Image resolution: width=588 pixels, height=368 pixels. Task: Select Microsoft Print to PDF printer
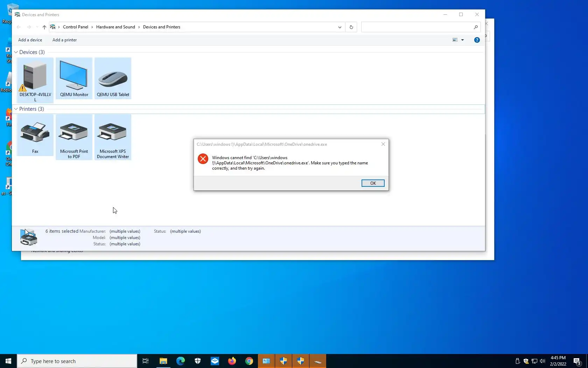point(74,137)
